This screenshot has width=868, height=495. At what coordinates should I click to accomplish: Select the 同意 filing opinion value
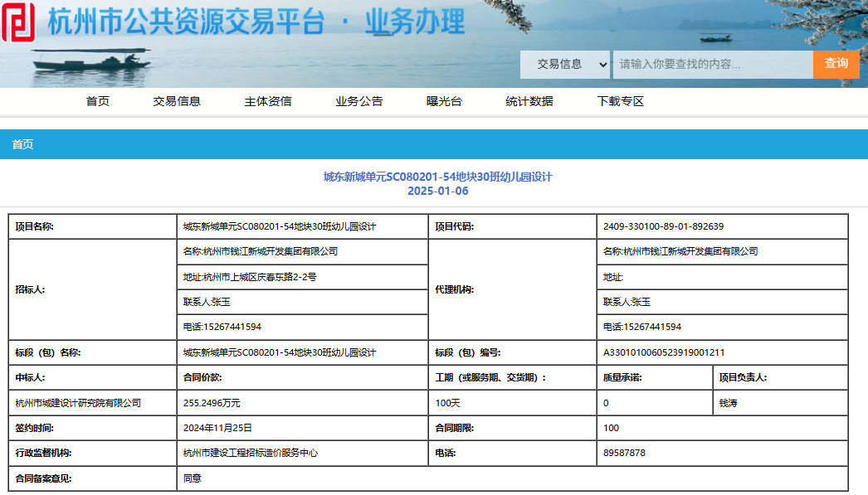pos(192,478)
